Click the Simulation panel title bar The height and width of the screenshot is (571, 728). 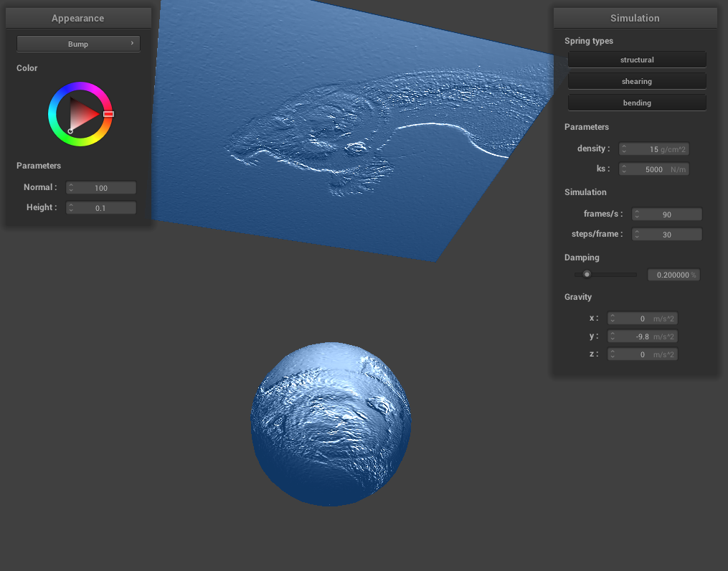pyautogui.click(x=635, y=18)
